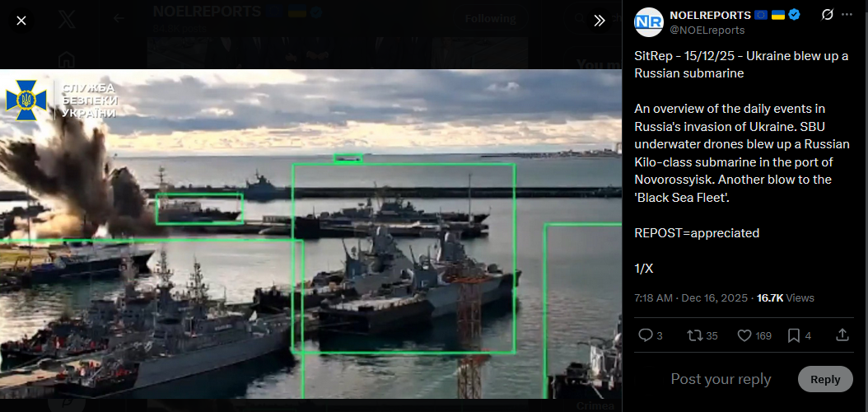The image size is (868, 412).
Task: Open NOELREPORTS profile avatar
Action: click(649, 22)
